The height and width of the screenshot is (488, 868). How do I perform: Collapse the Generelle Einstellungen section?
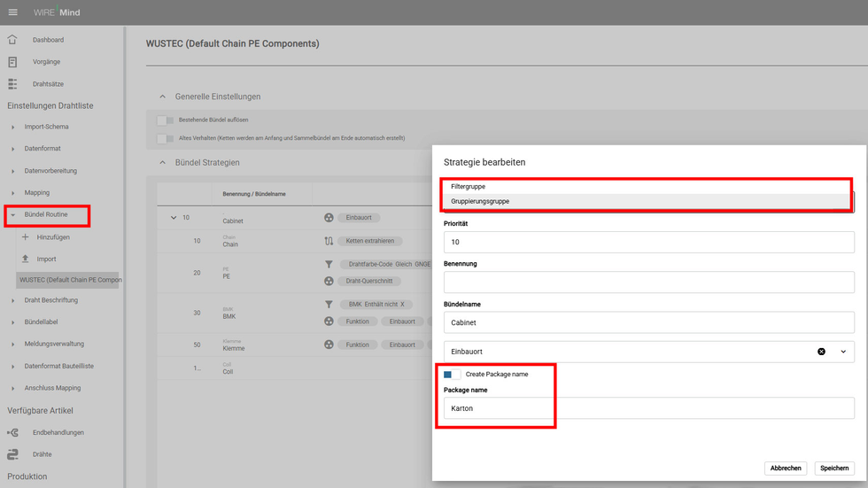pos(162,97)
